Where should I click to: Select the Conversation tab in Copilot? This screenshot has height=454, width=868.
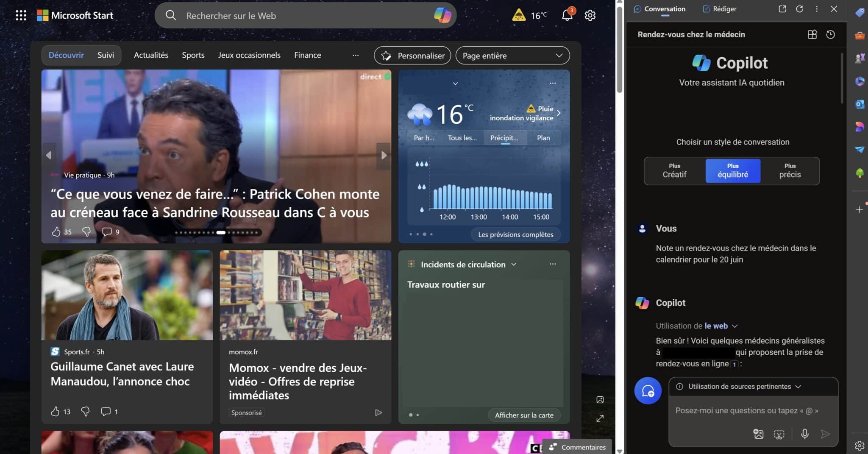[x=659, y=9]
